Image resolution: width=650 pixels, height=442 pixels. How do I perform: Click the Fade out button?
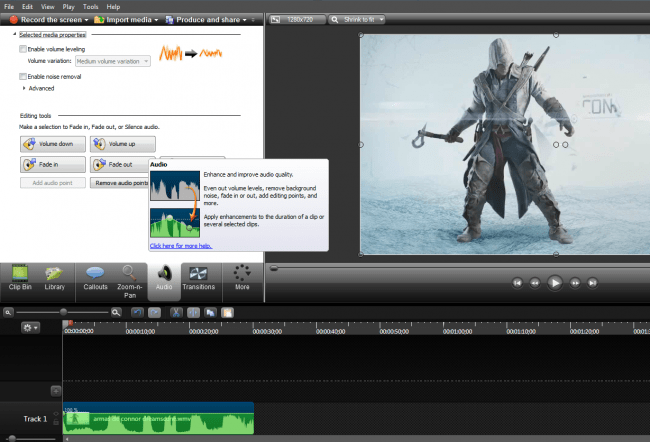[x=119, y=165]
